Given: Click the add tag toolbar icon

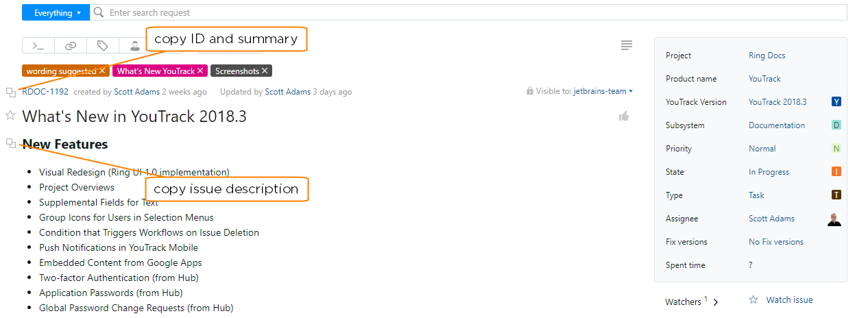Looking at the screenshot, I should pos(102,46).
